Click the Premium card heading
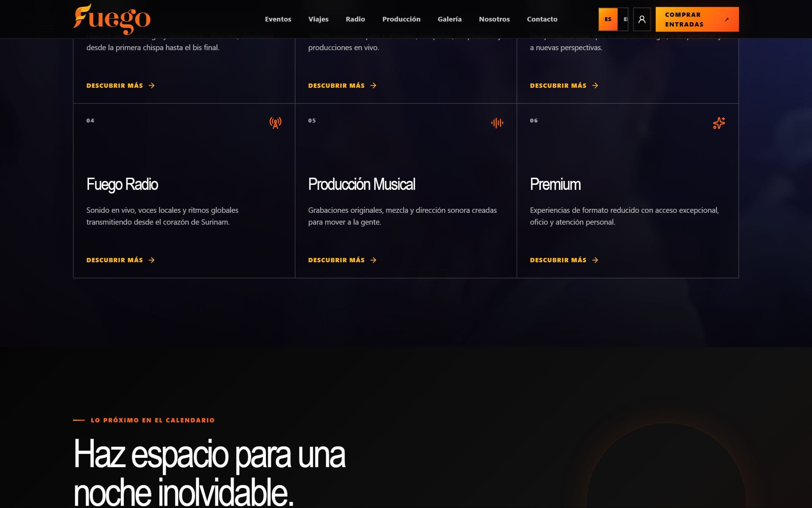812x508 pixels. tap(555, 184)
